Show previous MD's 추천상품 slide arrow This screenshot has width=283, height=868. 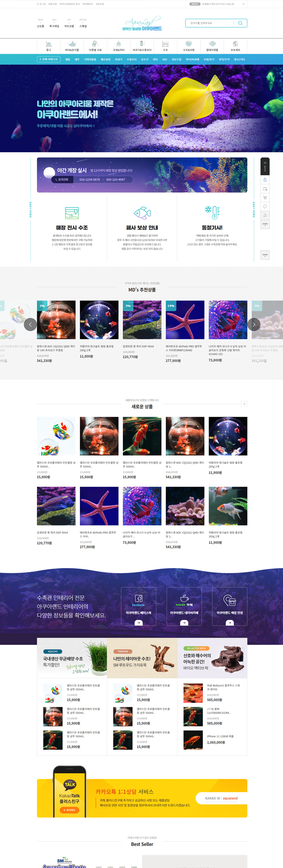click(x=30, y=324)
